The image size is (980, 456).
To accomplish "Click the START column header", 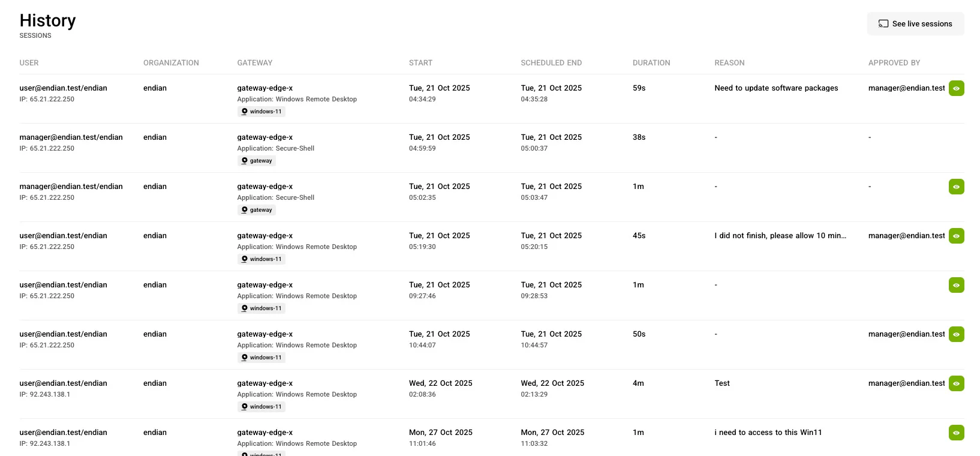I will (x=420, y=63).
